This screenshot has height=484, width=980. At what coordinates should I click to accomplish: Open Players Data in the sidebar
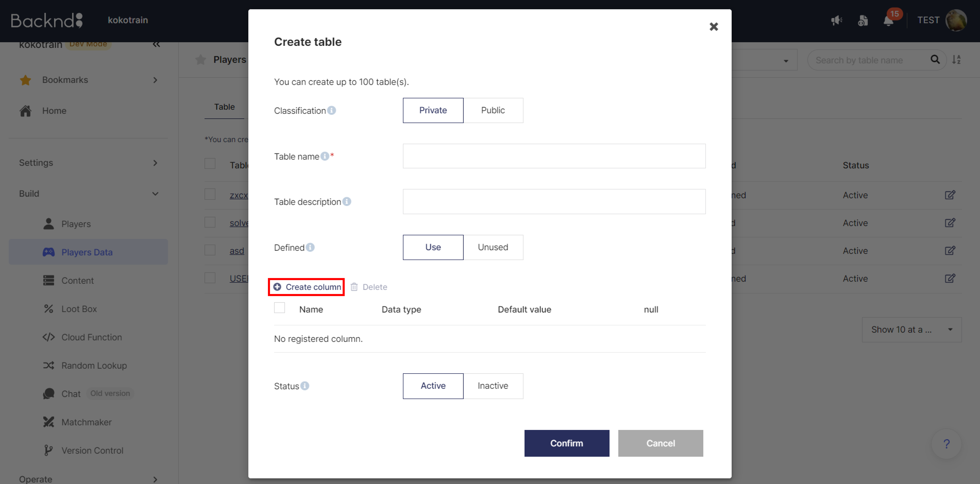click(x=88, y=252)
